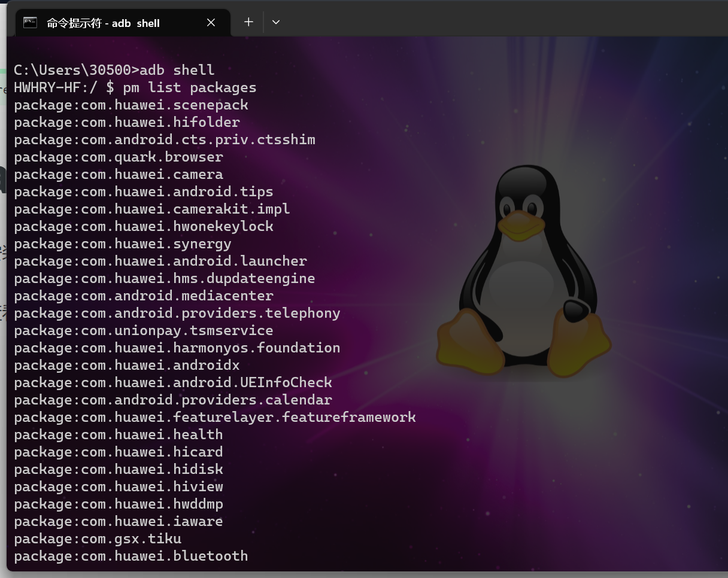Click package:com.android.providers.telephony line
The height and width of the screenshot is (578, 728).
(x=177, y=313)
